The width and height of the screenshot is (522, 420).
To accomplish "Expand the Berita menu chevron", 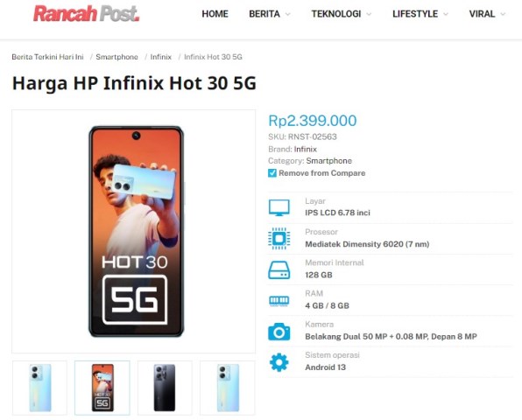I will (288, 14).
